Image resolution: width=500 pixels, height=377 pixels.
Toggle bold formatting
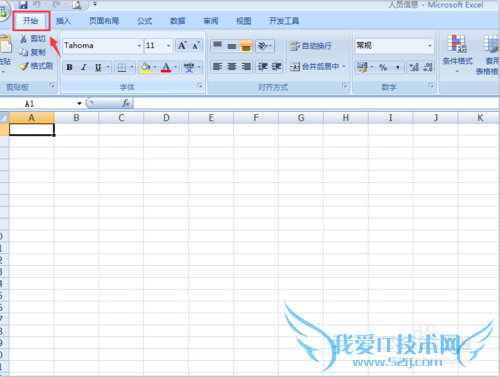69,67
